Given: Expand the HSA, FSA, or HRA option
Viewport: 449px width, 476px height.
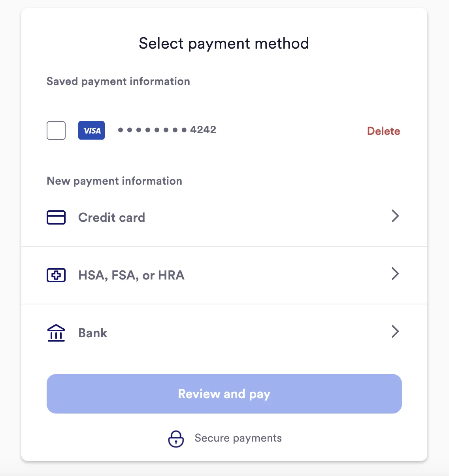Looking at the screenshot, I should tap(224, 275).
